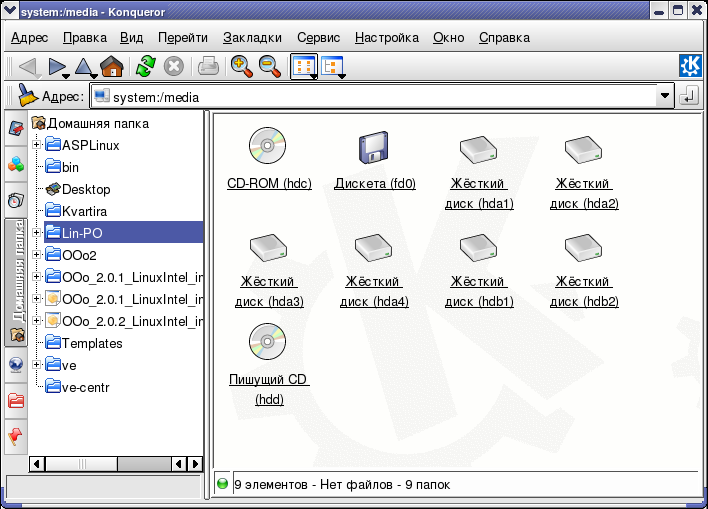Image resolution: width=708 pixels, height=509 pixels.
Task: Open the Пишущий CD (hdd) icon
Action: (268, 343)
